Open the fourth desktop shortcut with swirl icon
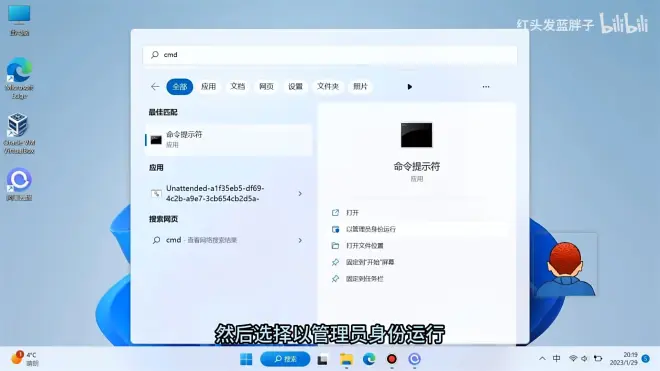The height and width of the screenshot is (371, 660). tap(19, 184)
